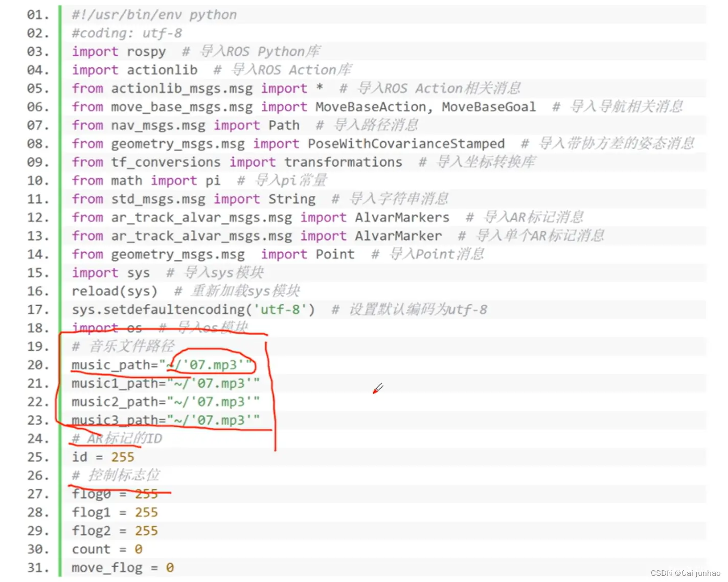
Task: Click line number 01.
Action: coord(38,15)
